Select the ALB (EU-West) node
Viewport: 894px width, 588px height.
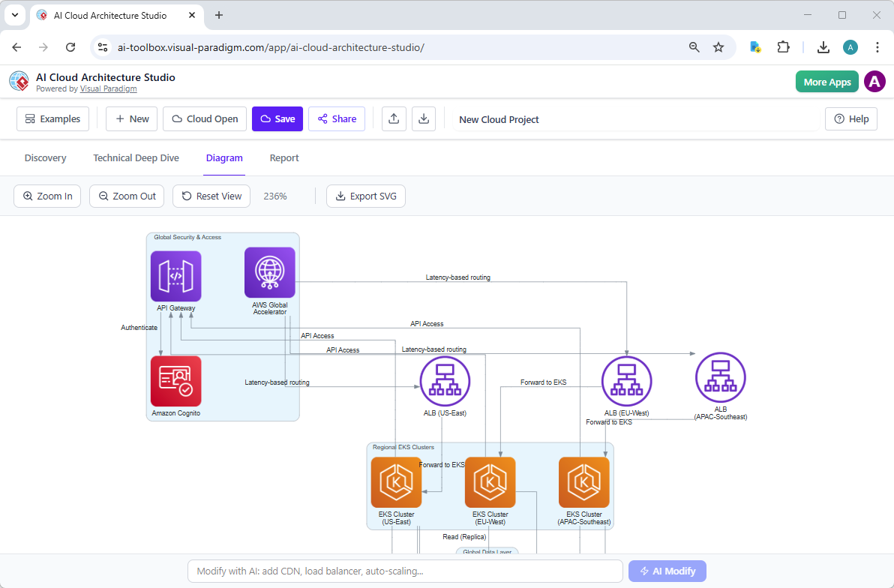tap(627, 380)
